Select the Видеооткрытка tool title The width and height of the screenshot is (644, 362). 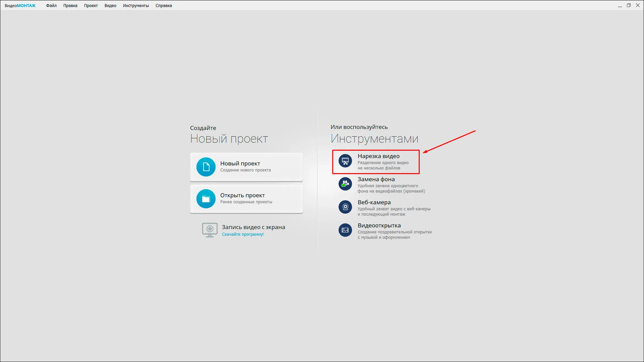(379, 225)
